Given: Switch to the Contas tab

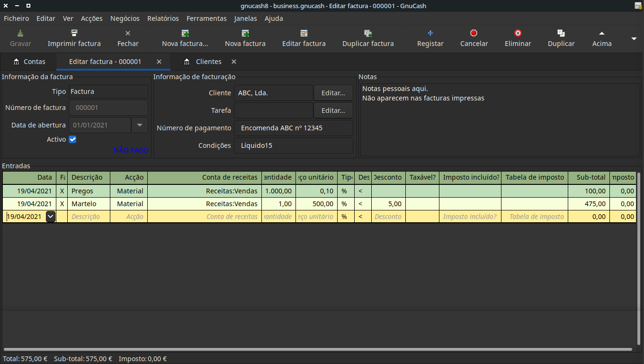Looking at the screenshot, I should point(29,62).
